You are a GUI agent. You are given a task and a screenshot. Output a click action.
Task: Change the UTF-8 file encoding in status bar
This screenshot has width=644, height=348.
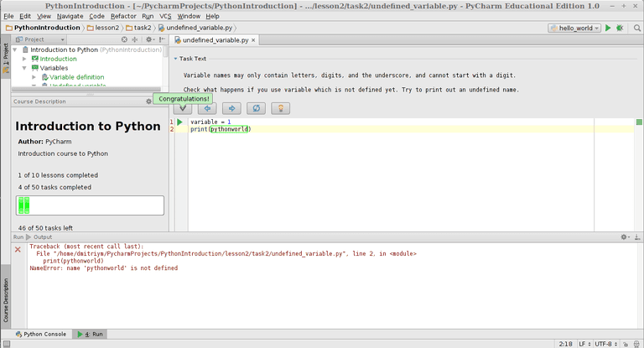coord(606,344)
